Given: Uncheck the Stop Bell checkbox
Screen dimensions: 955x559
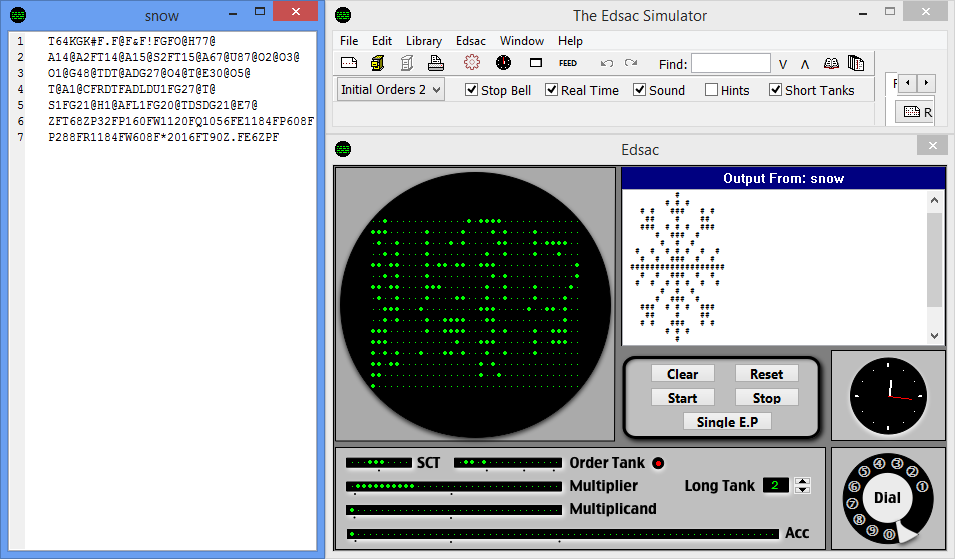Looking at the screenshot, I should (473, 90).
